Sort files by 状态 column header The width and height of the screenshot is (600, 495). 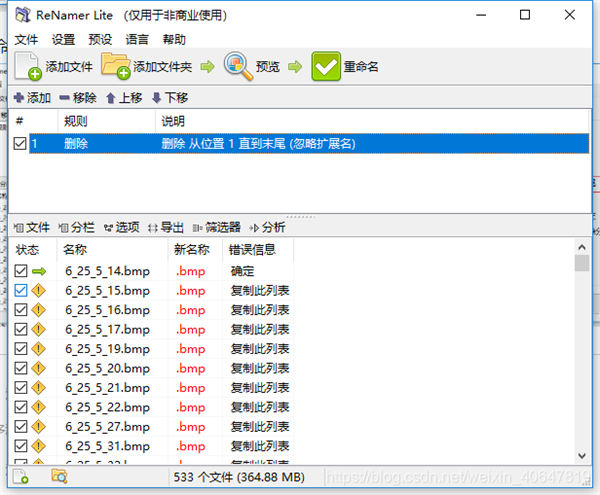pyautogui.click(x=33, y=250)
